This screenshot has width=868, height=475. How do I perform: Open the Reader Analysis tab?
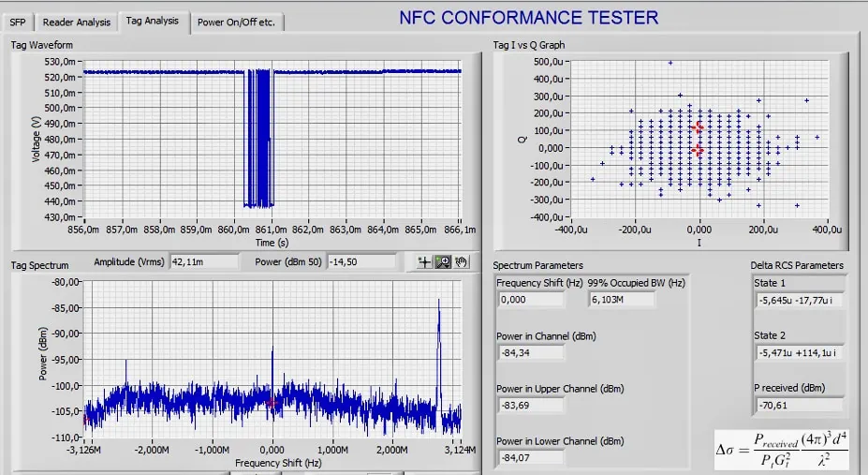[77, 22]
